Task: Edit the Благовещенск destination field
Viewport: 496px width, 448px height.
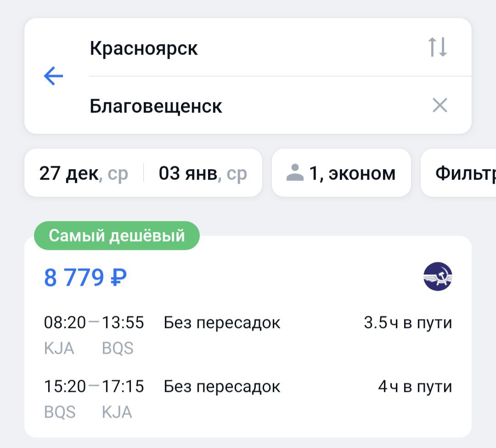Action: pos(156,106)
